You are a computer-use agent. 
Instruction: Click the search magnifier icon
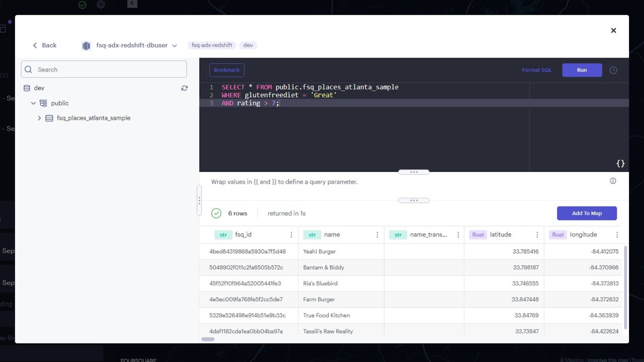pos(28,70)
